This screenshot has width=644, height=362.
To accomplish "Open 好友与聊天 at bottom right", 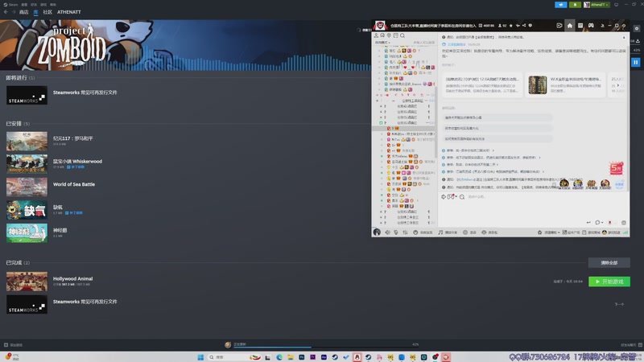I will pos(631,345).
